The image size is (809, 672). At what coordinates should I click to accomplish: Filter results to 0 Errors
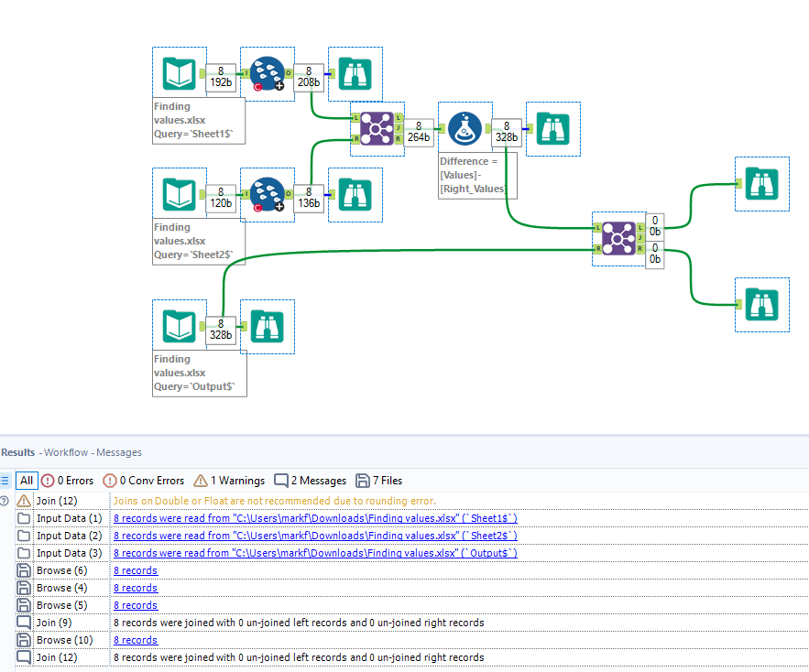68,481
